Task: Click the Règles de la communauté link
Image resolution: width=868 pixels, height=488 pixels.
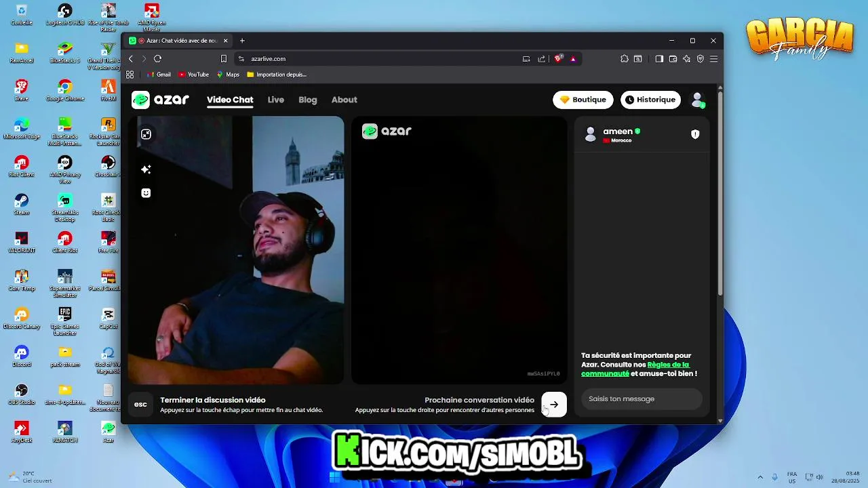Action: tap(635, 369)
